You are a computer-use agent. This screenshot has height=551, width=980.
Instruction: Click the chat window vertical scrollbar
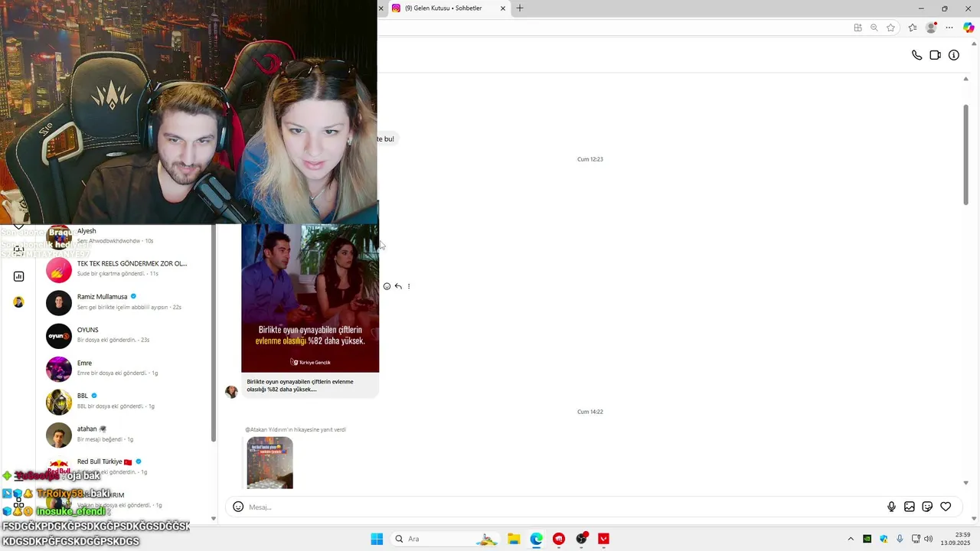(965, 153)
